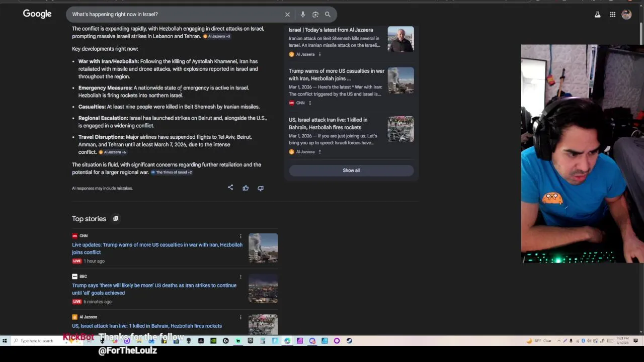Click into the Google search query field
This screenshot has width=644, height=362.
(x=176, y=14)
